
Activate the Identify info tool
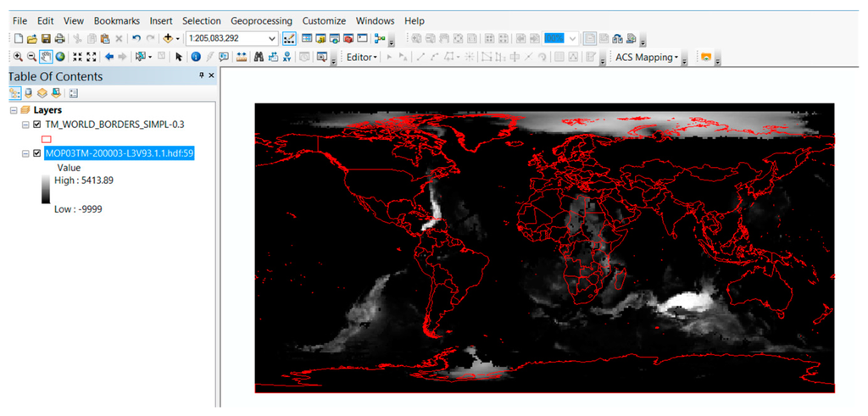[196, 57]
